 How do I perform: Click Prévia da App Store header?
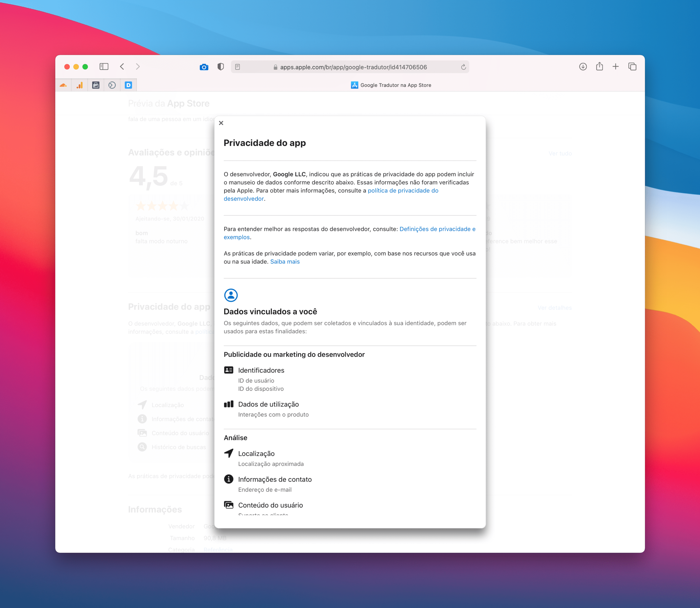[x=169, y=104]
